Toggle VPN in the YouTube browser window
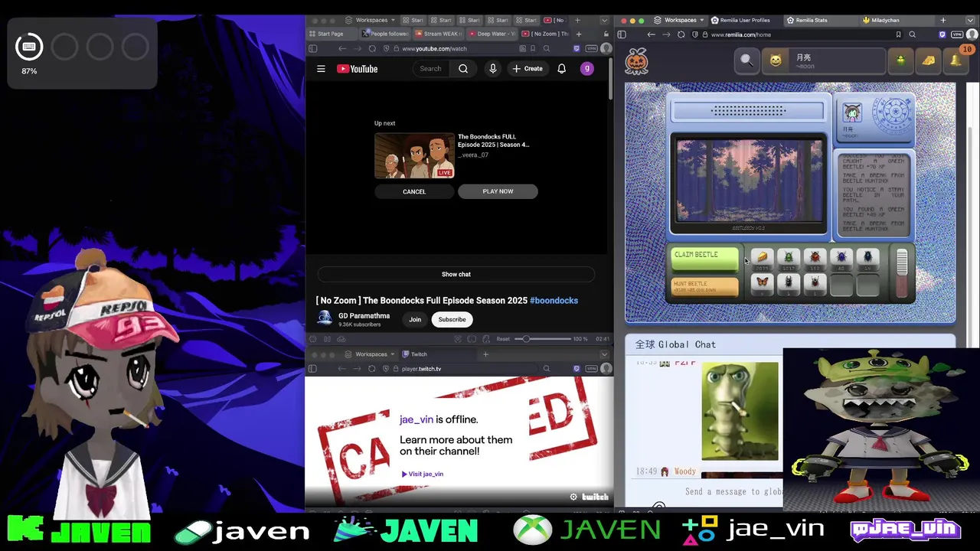The image size is (980, 551). [591, 48]
